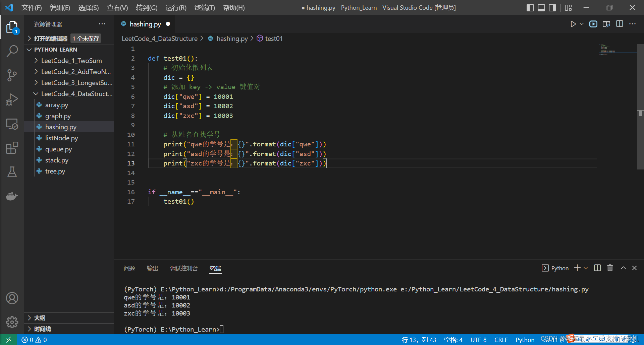
Task: Open the Search view icon
Action: click(12, 51)
